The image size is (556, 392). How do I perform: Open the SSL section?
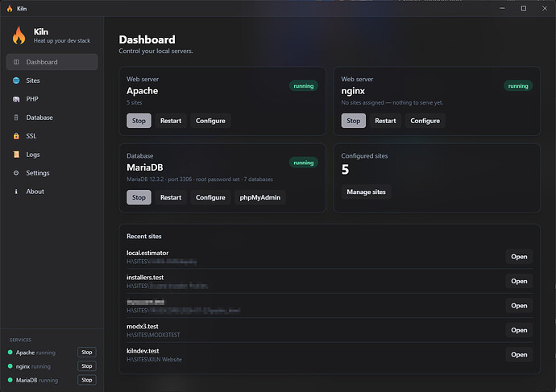[52, 136]
